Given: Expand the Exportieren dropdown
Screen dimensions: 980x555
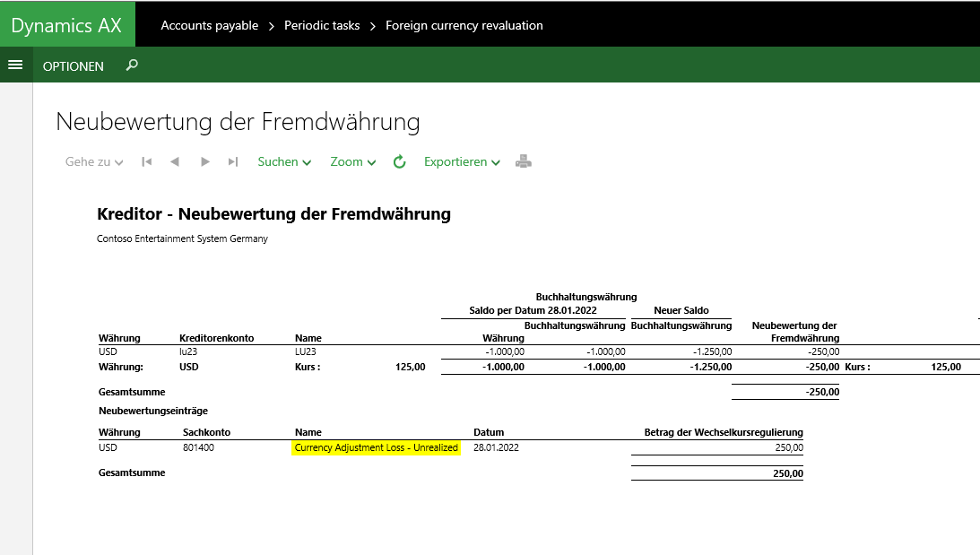Looking at the screenshot, I should pyautogui.click(x=462, y=162).
